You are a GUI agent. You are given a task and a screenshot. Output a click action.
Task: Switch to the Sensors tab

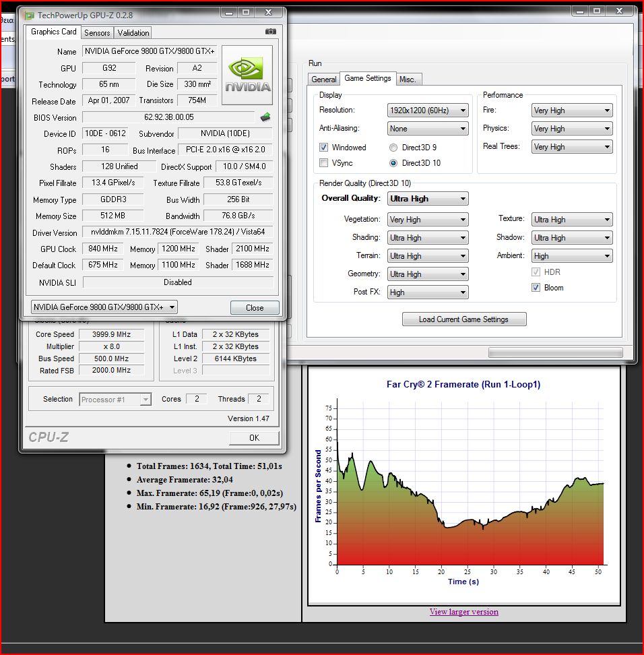(97, 32)
